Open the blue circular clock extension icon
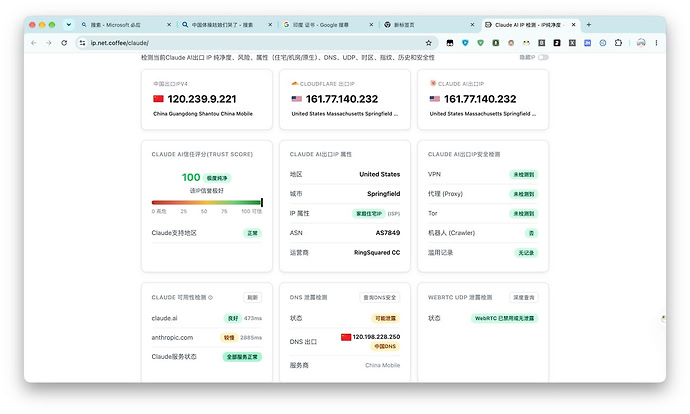 click(x=603, y=43)
